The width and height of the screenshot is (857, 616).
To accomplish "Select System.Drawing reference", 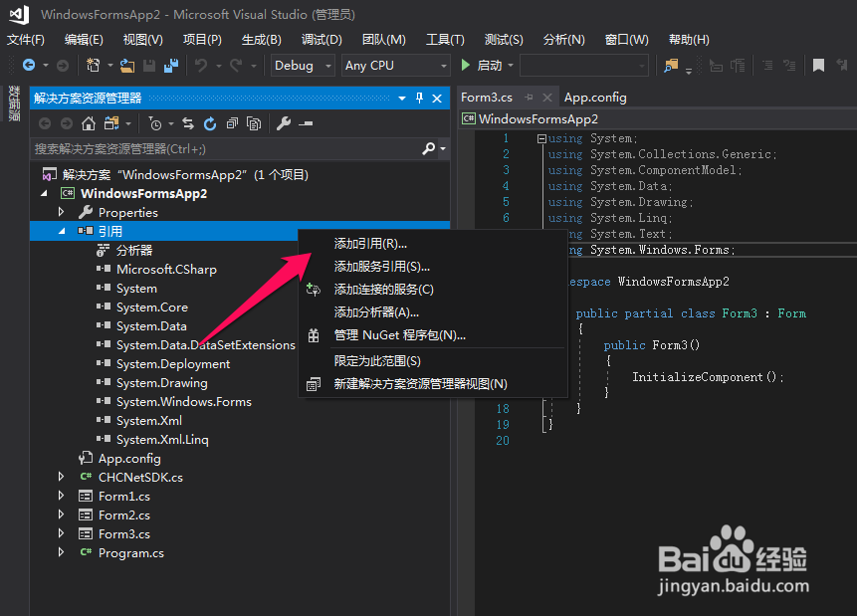I will click(162, 382).
